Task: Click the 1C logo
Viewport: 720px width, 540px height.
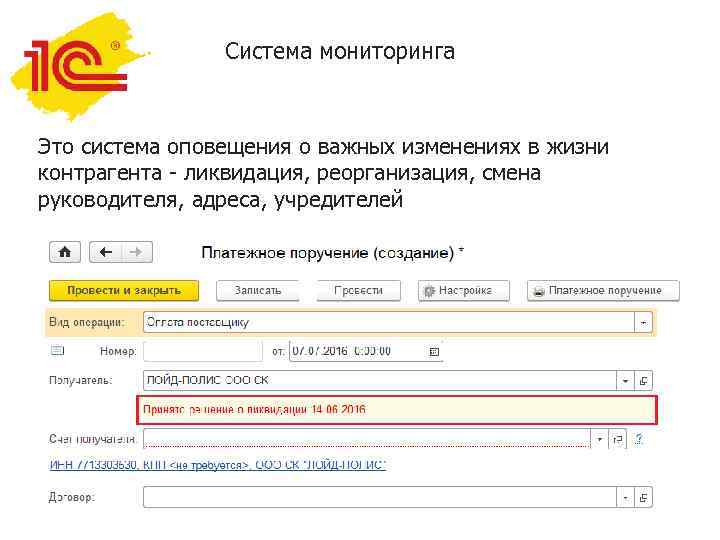Action: 76,67
